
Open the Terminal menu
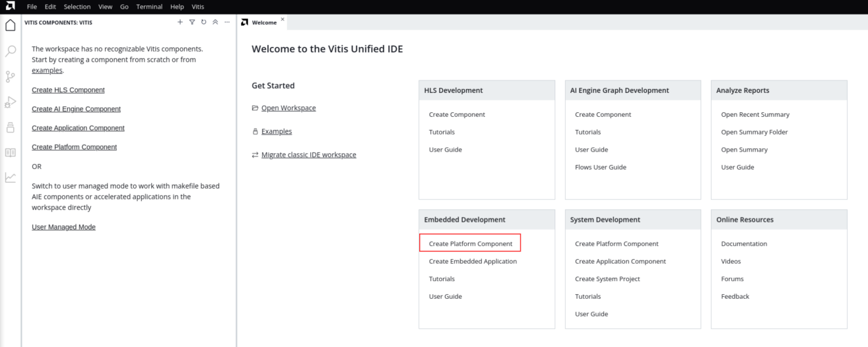pyautogui.click(x=149, y=7)
